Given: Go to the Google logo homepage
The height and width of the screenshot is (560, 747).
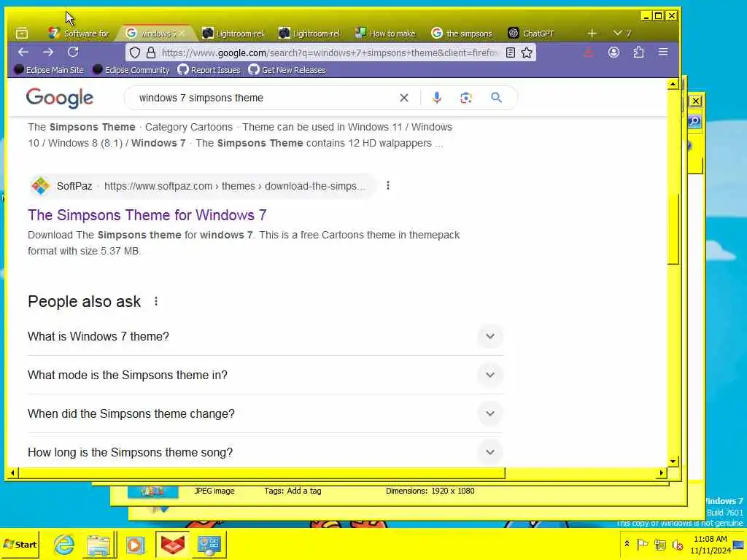Looking at the screenshot, I should [x=60, y=98].
